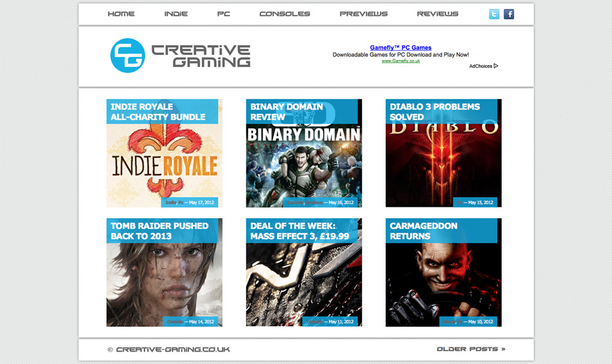
Task: Click the Console tag on Binary Domain post
Action: click(295, 202)
